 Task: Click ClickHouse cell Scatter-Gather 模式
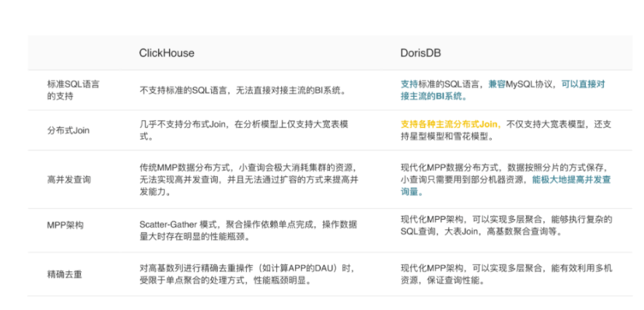(x=248, y=231)
